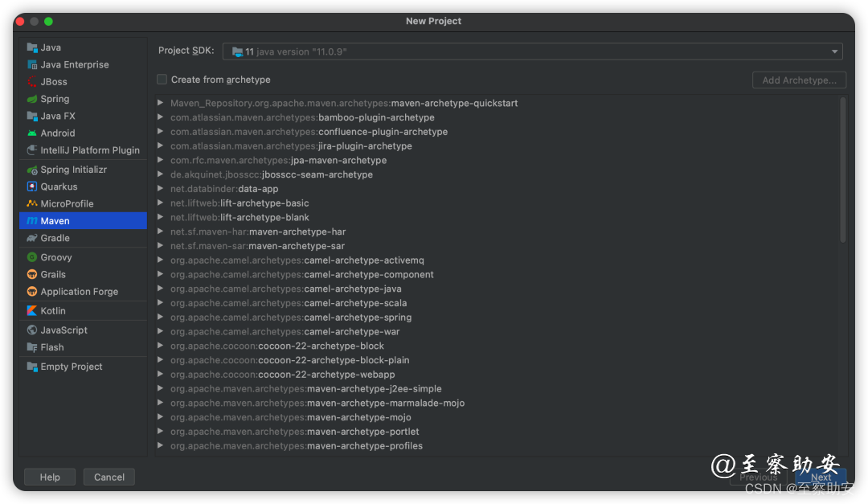Select Kotlin project type label

coord(53,311)
